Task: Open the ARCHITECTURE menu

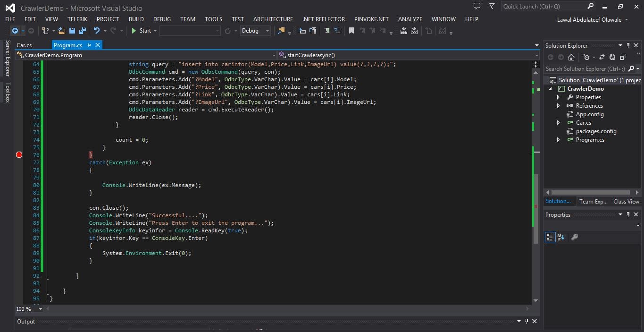Action: click(273, 19)
